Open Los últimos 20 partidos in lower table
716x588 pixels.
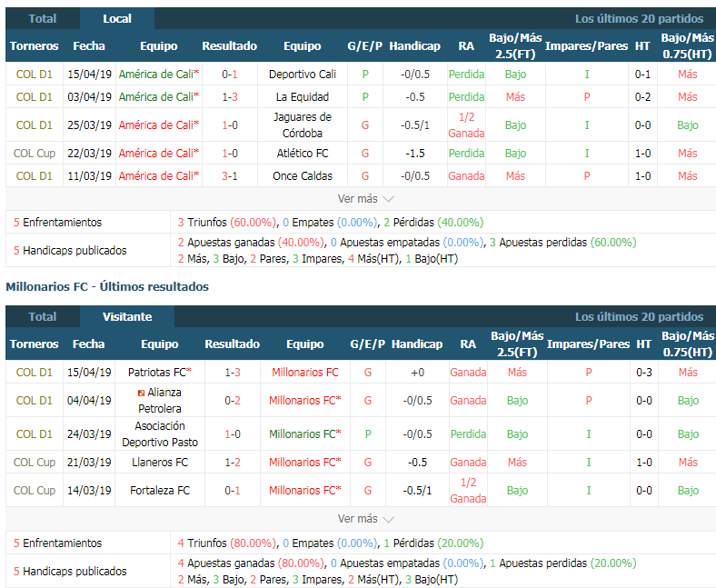639,316
